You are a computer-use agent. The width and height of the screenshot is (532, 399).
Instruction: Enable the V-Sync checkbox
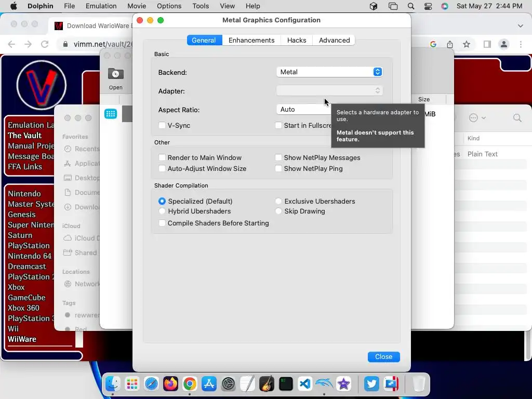pyautogui.click(x=162, y=125)
